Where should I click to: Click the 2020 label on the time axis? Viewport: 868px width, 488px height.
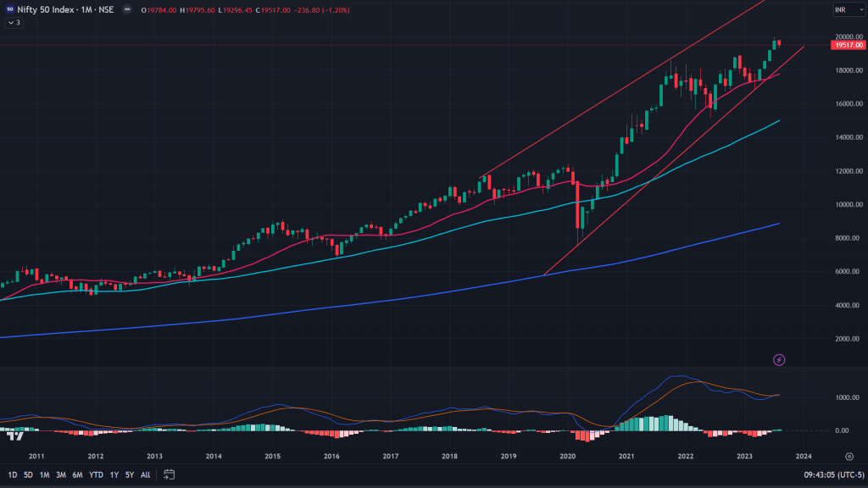(x=567, y=456)
